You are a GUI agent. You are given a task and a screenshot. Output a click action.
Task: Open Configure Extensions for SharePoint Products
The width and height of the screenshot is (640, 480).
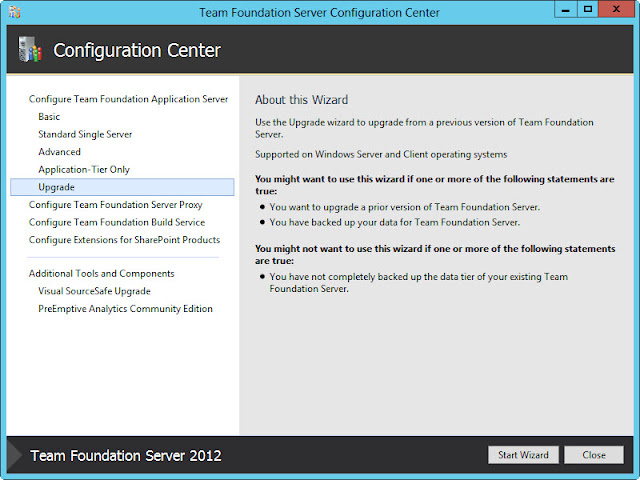click(x=124, y=240)
